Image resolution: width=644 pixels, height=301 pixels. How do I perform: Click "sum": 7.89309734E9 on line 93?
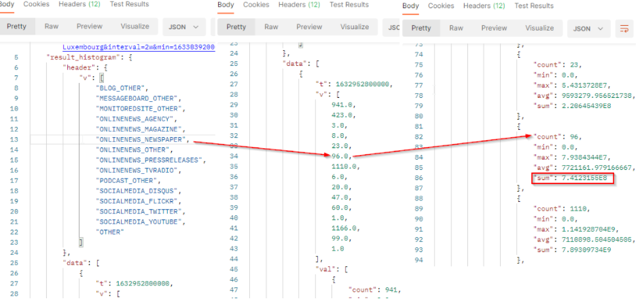571,249
